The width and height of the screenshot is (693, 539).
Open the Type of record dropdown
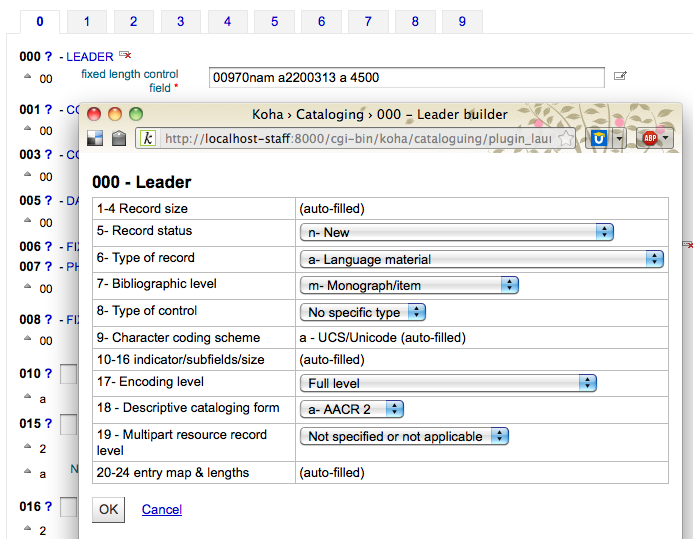click(481, 259)
